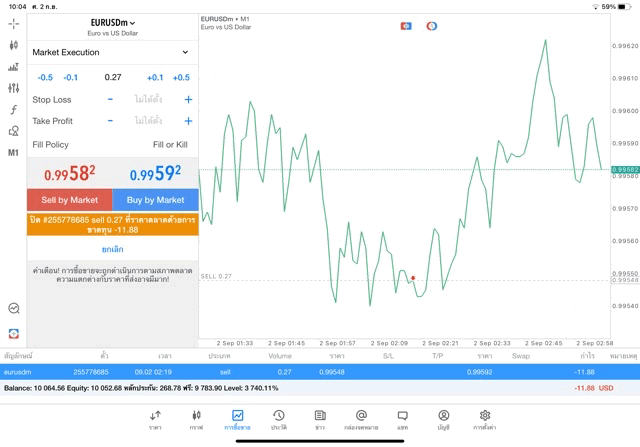The width and height of the screenshot is (640, 447).
Task: Change the M1 timeframe in sidebar
Action: coord(13,153)
